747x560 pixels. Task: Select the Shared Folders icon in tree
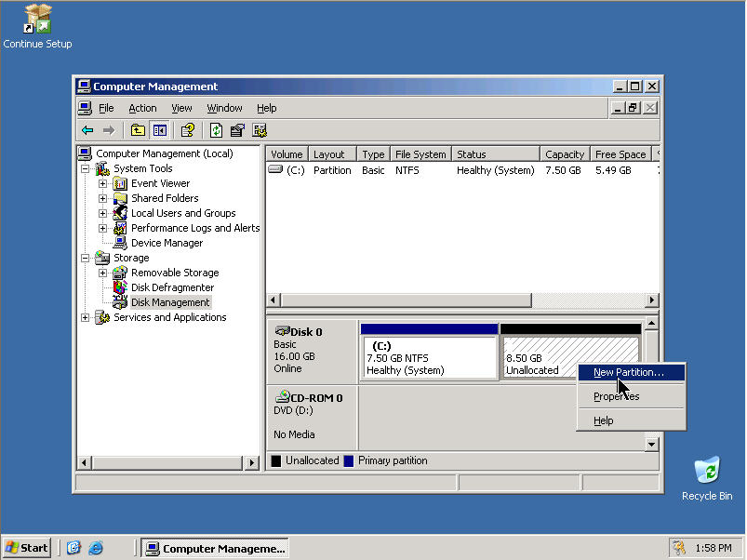pos(120,198)
